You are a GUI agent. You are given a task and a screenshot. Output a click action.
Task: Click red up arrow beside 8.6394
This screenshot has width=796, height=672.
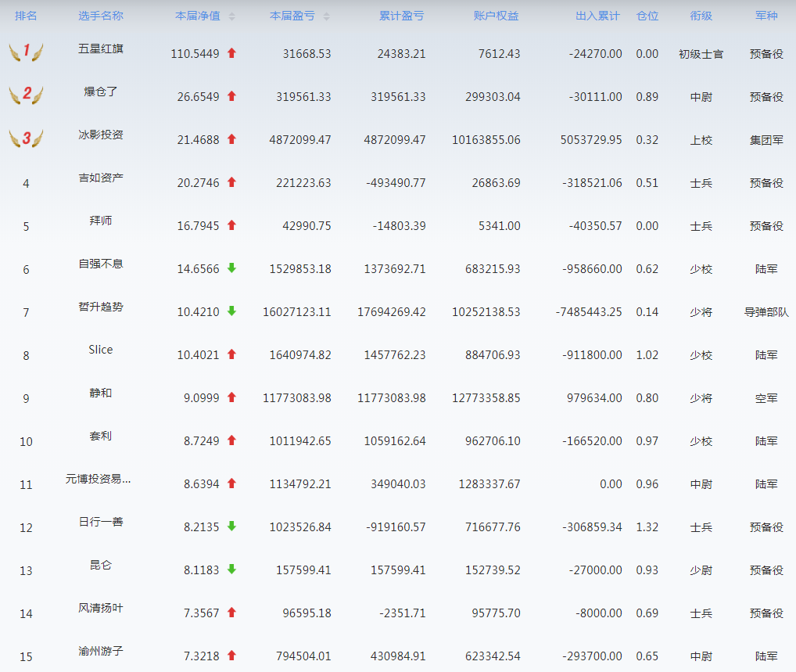231,483
